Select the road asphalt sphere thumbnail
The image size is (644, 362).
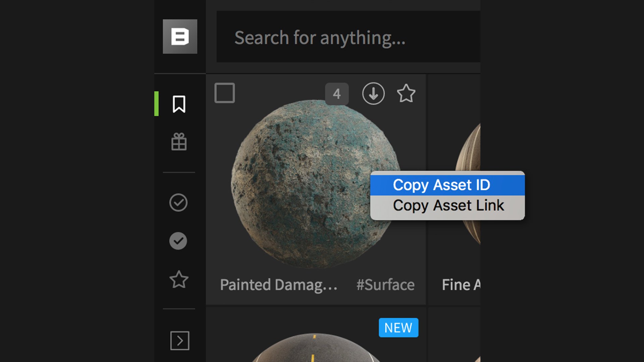(x=315, y=348)
